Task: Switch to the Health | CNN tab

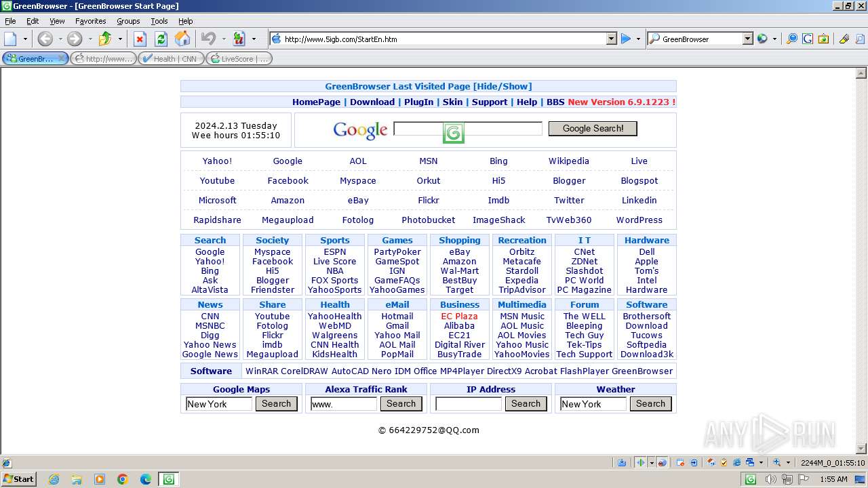Action: pyautogui.click(x=171, y=59)
